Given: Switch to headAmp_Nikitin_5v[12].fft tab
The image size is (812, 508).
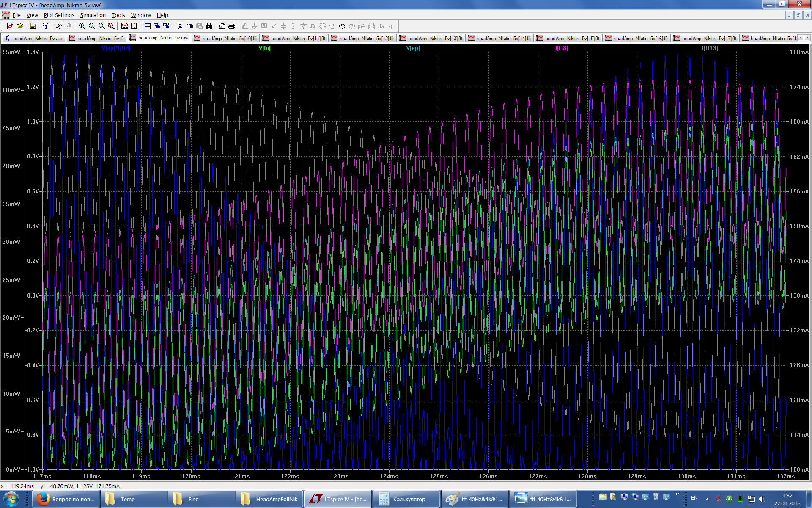Looking at the screenshot, I should [363, 39].
